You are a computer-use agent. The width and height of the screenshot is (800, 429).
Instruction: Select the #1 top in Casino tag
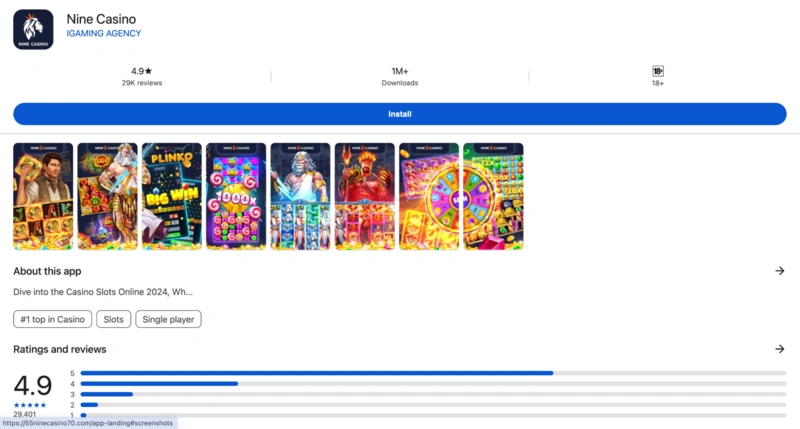click(x=53, y=319)
